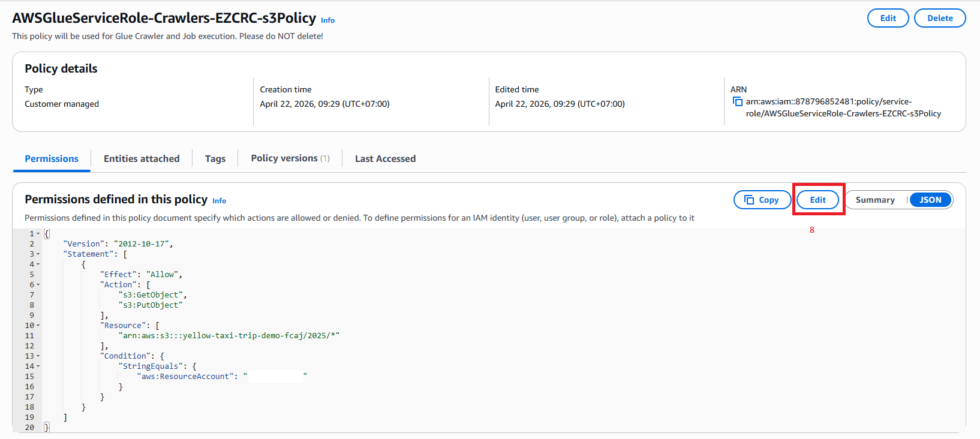Switch policy view to Summary
Image resolution: width=980 pixels, height=439 pixels.
pos(875,200)
